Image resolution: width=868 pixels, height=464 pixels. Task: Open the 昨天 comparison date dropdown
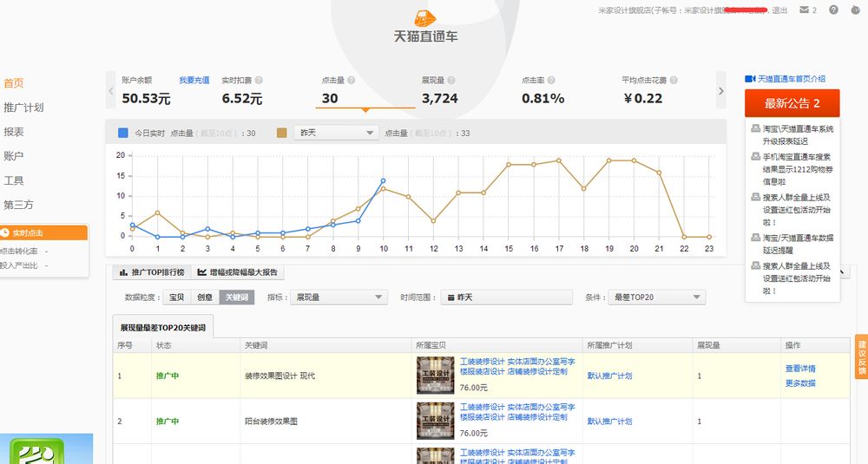(x=336, y=133)
